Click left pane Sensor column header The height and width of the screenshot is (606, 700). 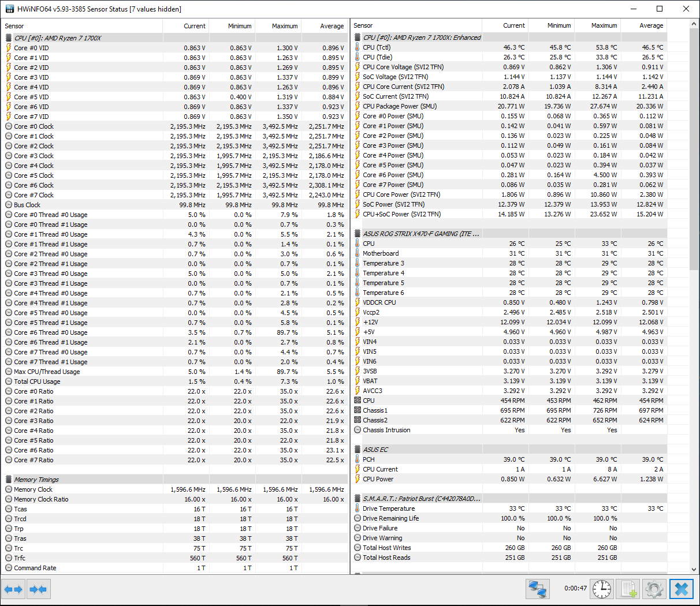83,26
